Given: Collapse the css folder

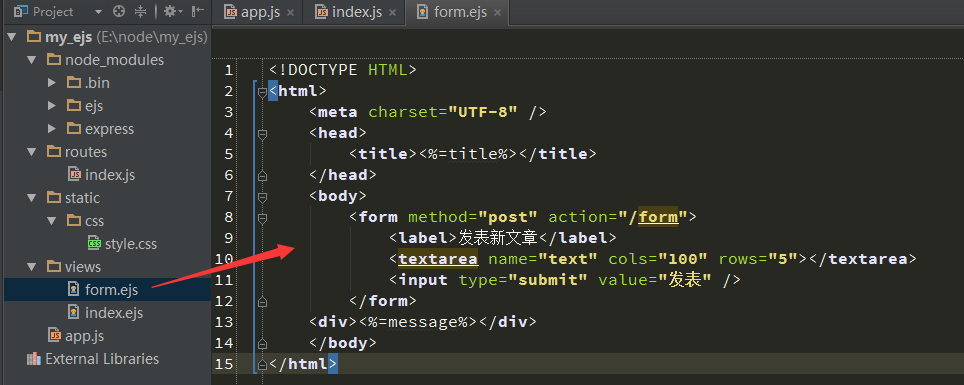Looking at the screenshot, I should tap(52, 221).
